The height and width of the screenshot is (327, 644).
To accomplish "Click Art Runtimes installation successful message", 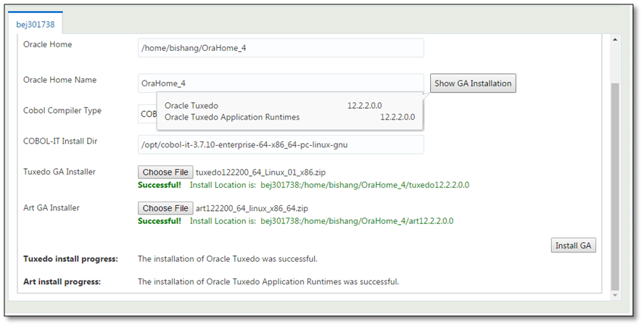I will point(268,282).
